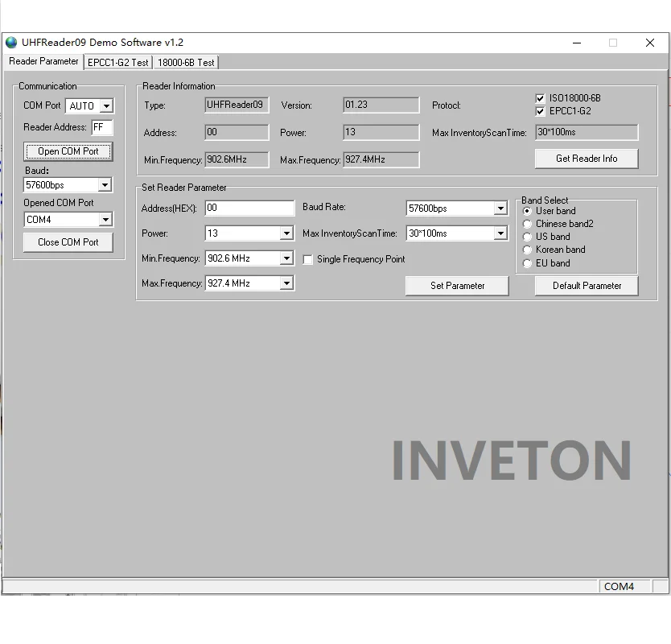
Task: Click the Reader Address FF field
Action: [x=102, y=127]
